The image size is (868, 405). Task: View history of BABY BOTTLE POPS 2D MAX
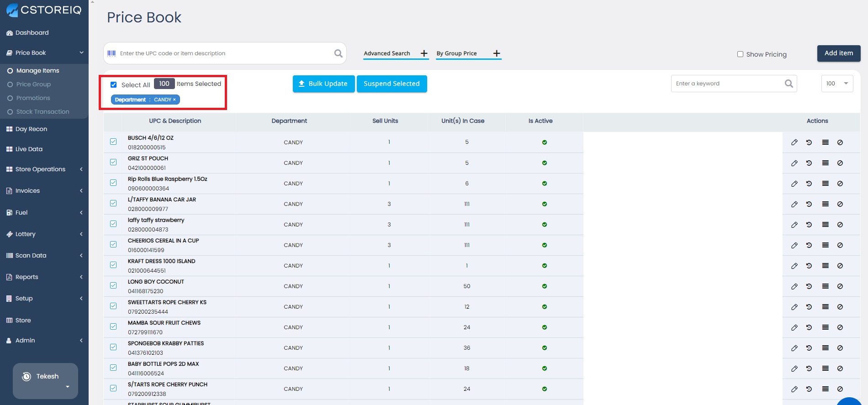[x=809, y=368]
